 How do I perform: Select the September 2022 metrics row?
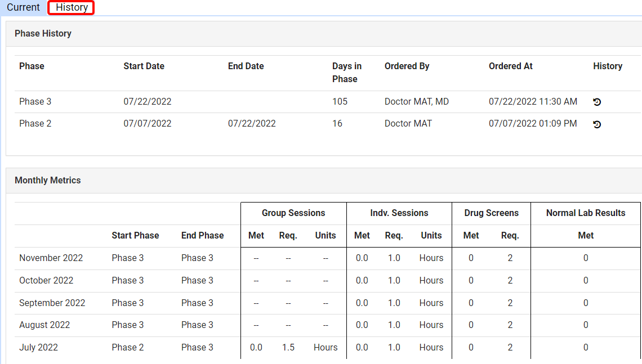[x=52, y=303]
